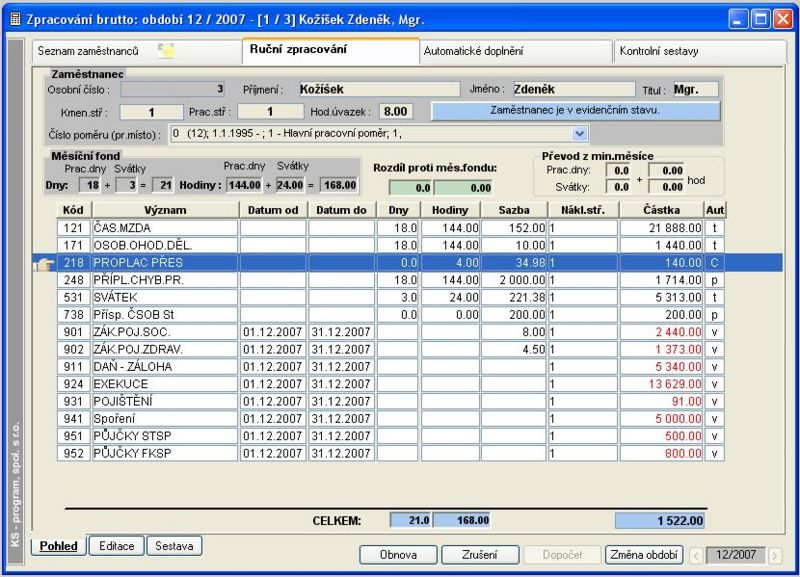
Task: Open the Sestava tab
Action: [174, 546]
